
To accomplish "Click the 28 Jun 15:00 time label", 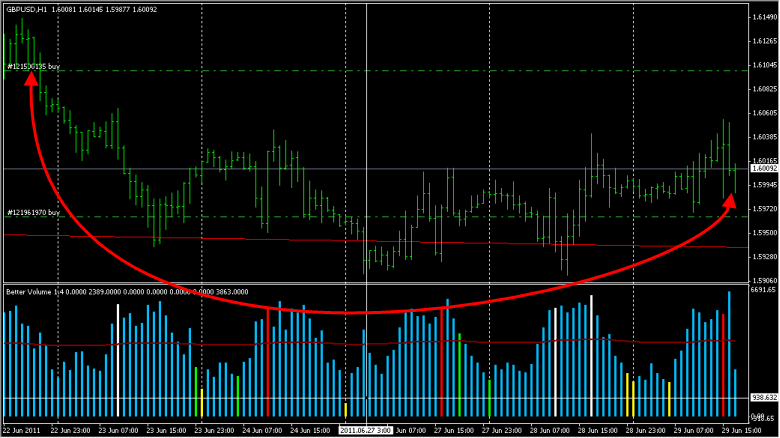I will click(x=647, y=430).
